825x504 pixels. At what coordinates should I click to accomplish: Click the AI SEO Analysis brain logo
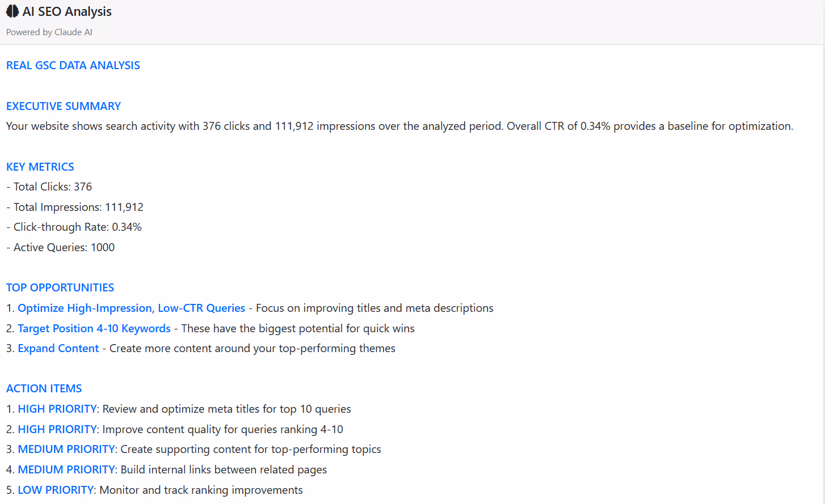12,11
